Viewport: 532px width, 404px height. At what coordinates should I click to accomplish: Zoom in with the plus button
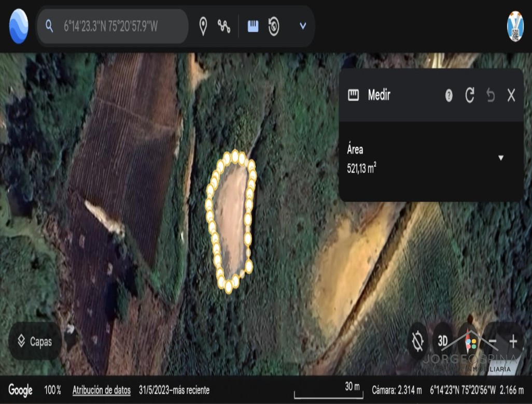pos(513,341)
